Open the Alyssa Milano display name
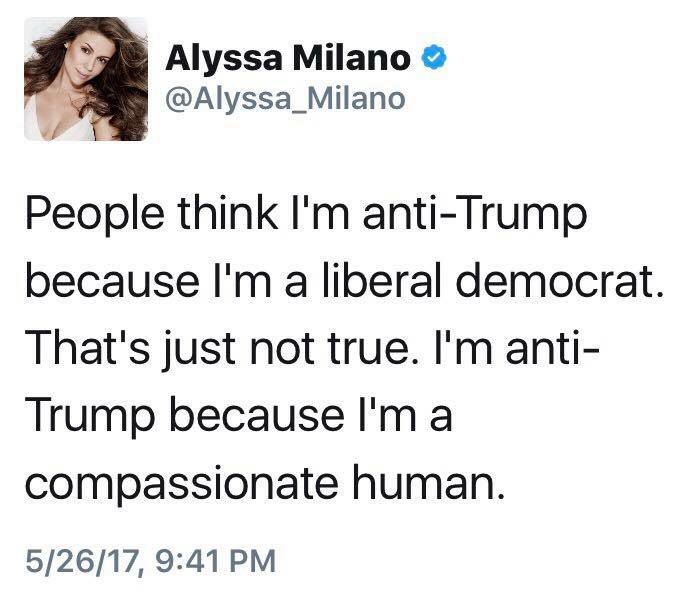The height and width of the screenshot is (607, 690). pyautogui.click(x=288, y=59)
